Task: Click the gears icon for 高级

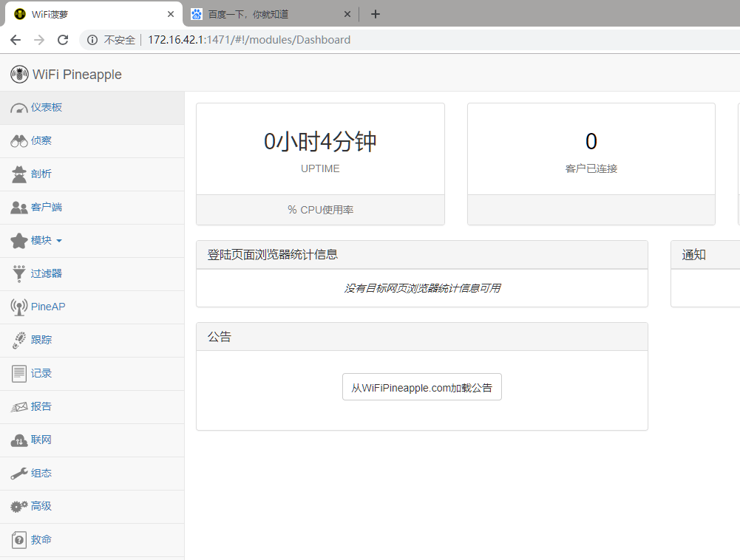Action: (19, 507)
